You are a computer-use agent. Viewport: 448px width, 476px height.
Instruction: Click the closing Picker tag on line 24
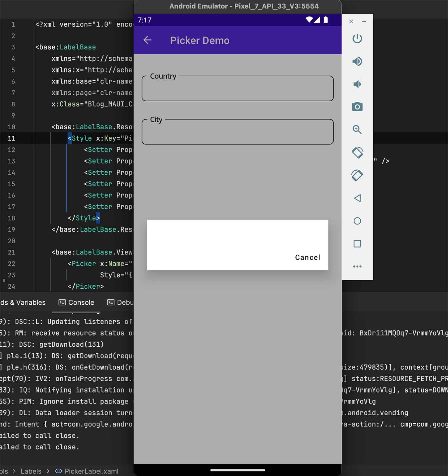[x=86, y=286]
